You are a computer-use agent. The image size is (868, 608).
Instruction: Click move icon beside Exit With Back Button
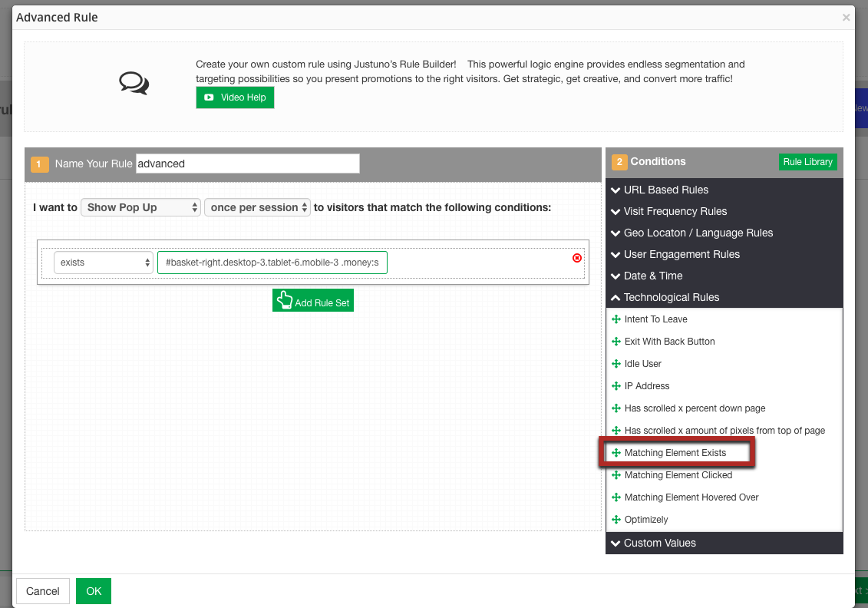pyautogui.click(x=616, y=342)
